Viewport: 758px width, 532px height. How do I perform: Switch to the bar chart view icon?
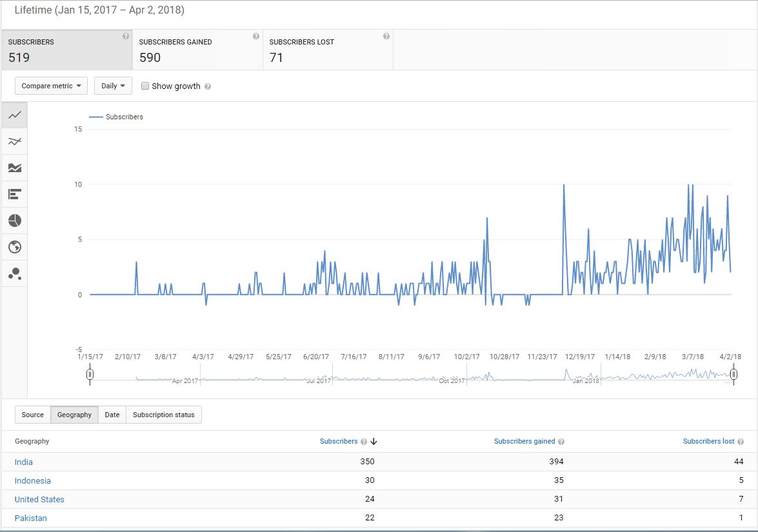[x=14, y=194]
